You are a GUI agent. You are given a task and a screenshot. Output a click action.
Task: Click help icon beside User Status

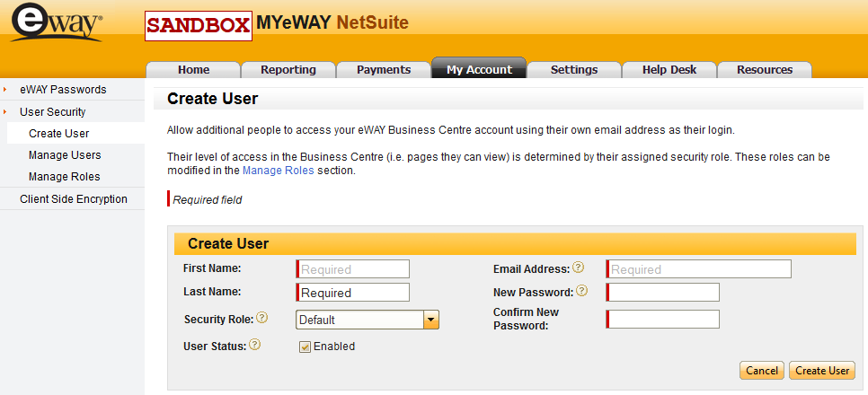[255, 345]
